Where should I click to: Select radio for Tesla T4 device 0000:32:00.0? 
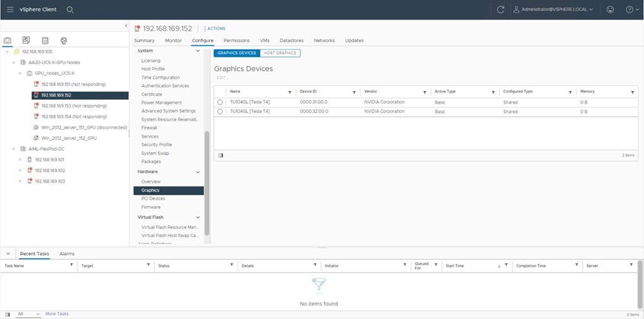(219, 112)
